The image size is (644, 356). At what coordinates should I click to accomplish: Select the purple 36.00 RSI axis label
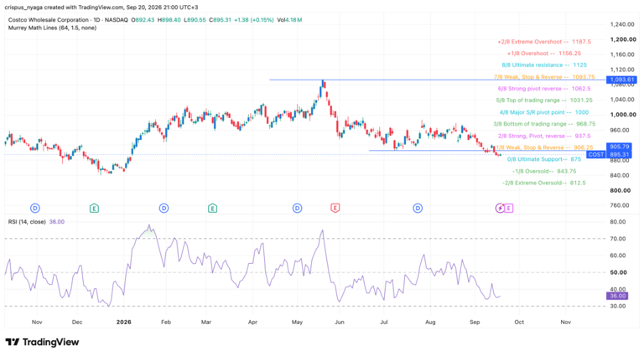tap(617, 296)
